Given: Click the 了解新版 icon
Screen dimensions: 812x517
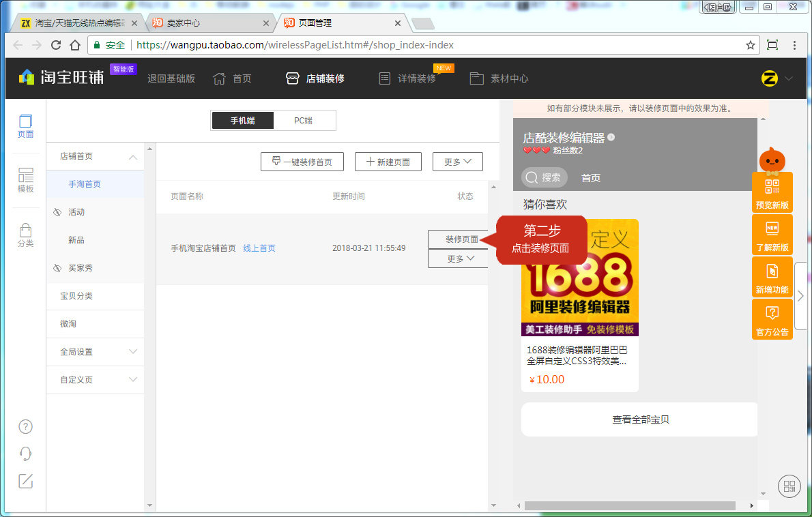Looking at the screenshot, I should (772, 235).
